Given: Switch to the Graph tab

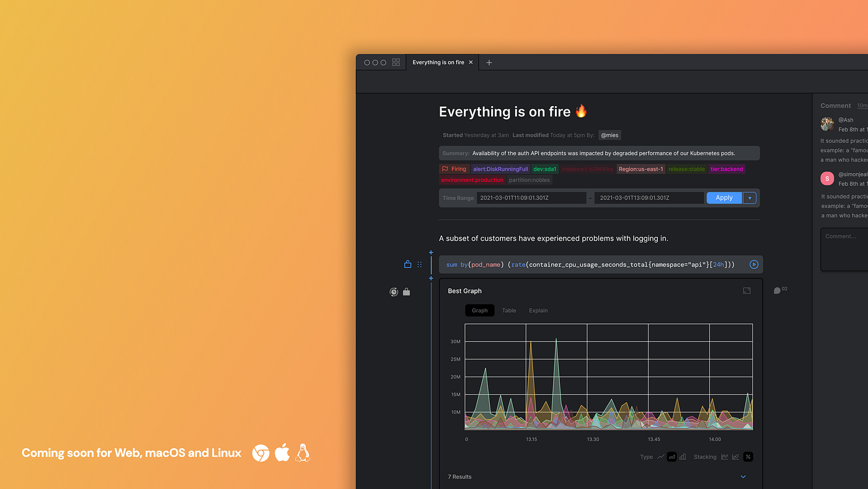Looking at the screenshot, I should [480, 310].
